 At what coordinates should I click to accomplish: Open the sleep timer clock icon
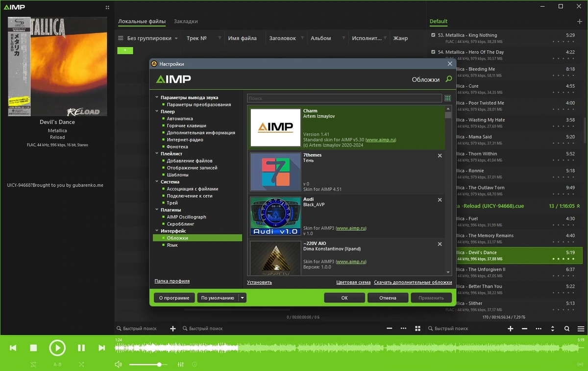195,365
